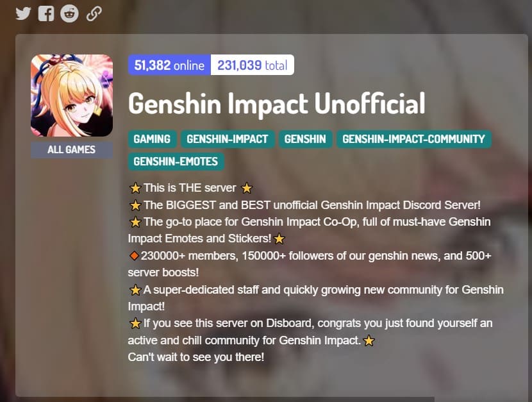The image size is (532, 402).
Task: Click the star after chill community for Genshin Impact.
Action: click(x=369, y=340)
